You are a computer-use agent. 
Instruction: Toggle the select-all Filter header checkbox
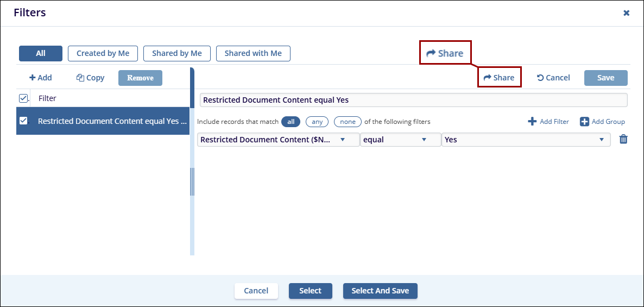[23, 98]
